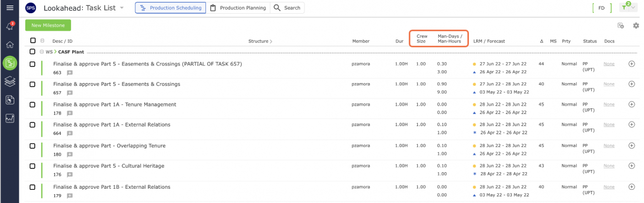Open the settings gear icon
This screenshot has width=644, height=203.
point(636,25)
